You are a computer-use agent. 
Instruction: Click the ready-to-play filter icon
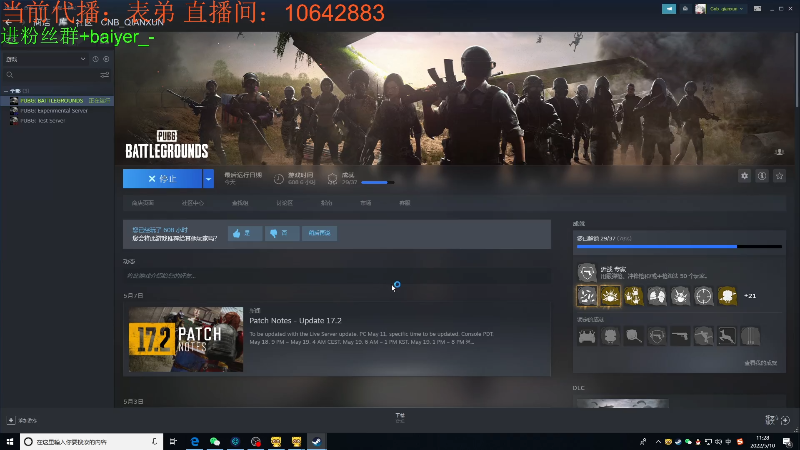106,59
